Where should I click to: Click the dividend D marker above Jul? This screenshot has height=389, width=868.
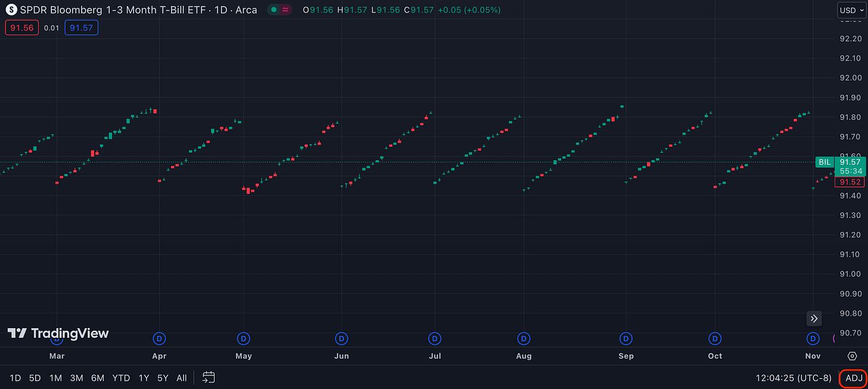pyautogui.click(x=435, y=338)
